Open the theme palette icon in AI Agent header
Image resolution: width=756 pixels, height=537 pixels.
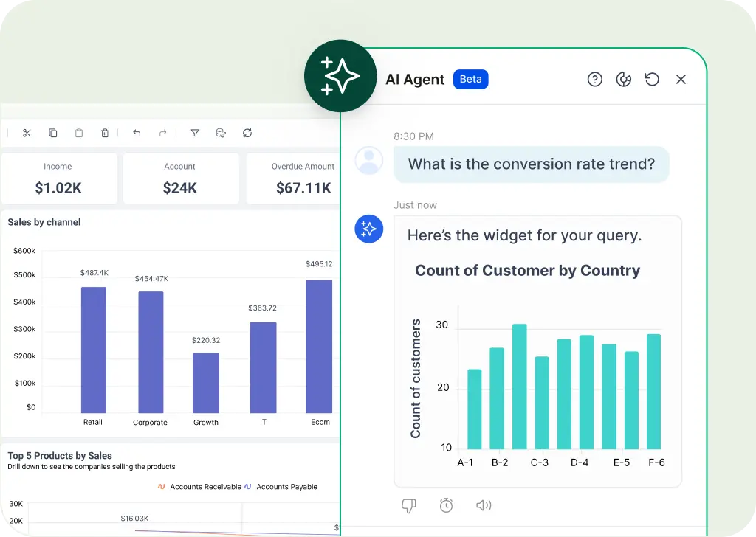(x=624, y=79)
